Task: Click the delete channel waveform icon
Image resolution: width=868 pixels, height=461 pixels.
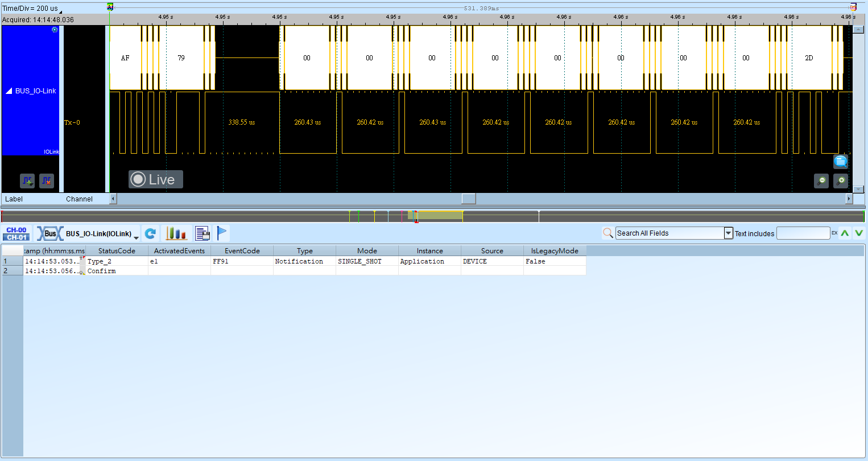Action: pyautogui.click(x=47, y=181)
